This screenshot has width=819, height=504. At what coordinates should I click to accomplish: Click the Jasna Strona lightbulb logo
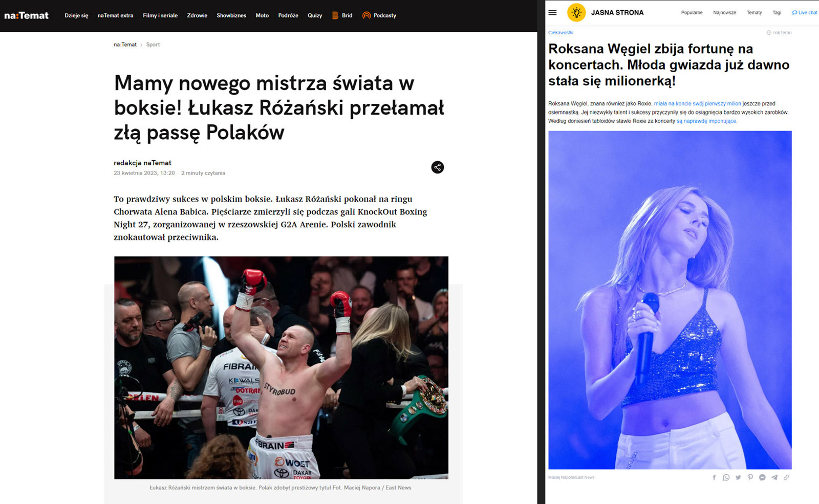(x=576, y=12)
